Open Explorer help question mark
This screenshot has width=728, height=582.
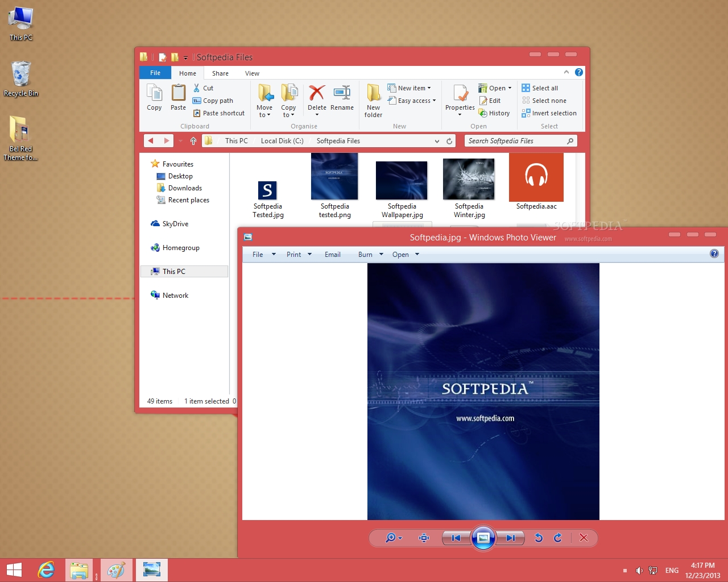tap(579, 72)
